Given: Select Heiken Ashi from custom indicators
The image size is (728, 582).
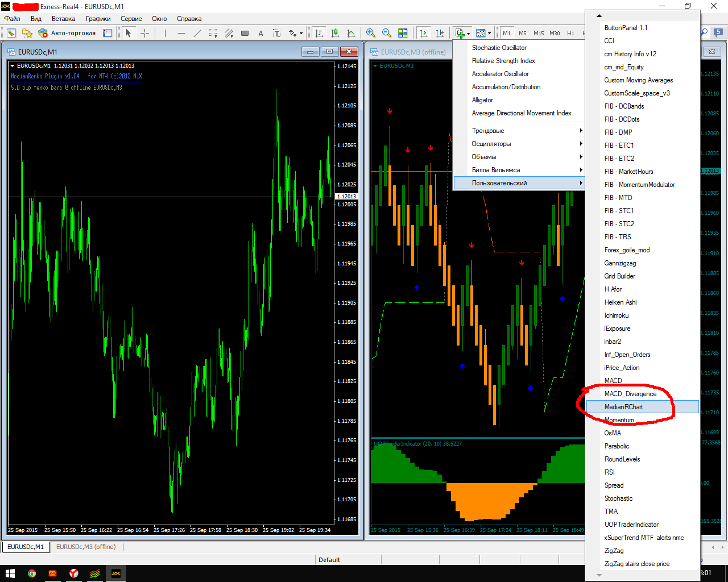Looking at the screenshot, I should click(x=643, y=302).
